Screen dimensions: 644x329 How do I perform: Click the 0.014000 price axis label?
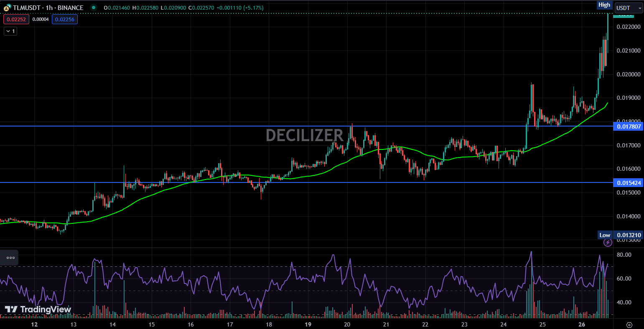[x=628, y=216]
